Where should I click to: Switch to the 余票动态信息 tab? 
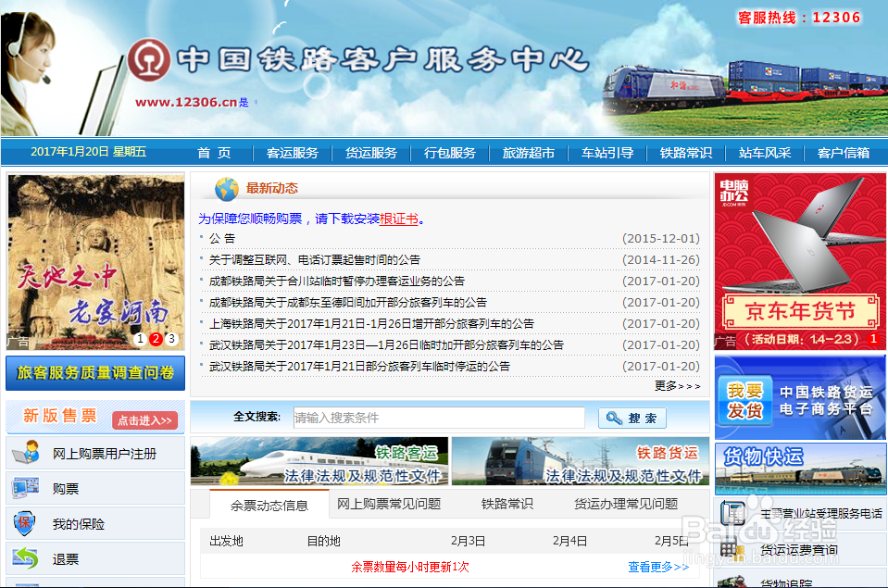pos(269,505)
